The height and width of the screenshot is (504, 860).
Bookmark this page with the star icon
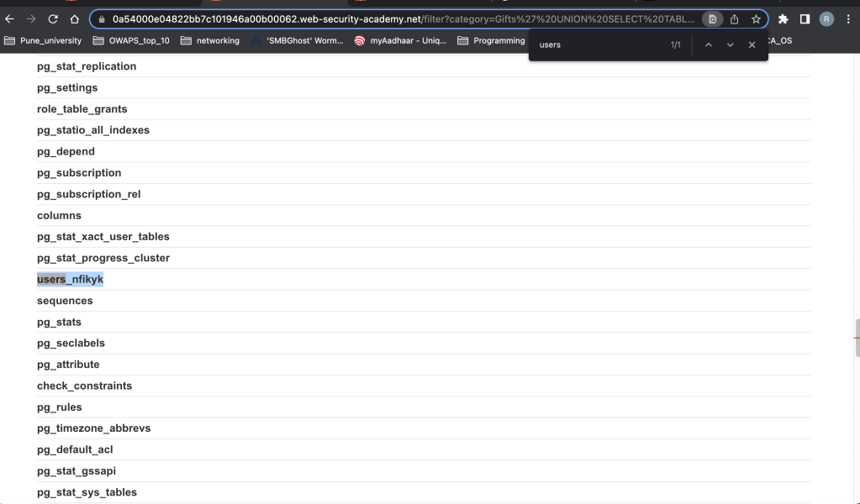756,18
